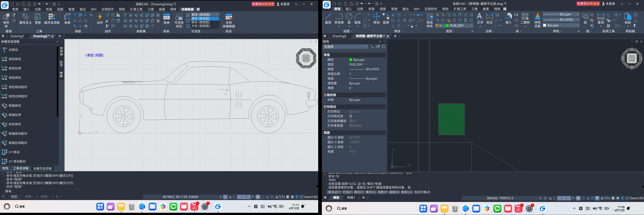Click Insert block (插入) in block panel
Screen dimensions: 644x215
(x=509, y=19)
